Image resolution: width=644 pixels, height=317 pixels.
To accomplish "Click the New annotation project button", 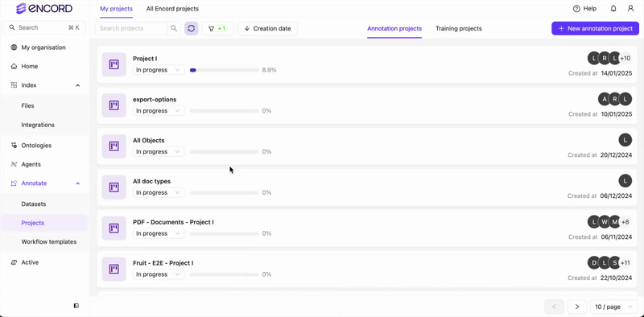I will (x=595, y=28).
